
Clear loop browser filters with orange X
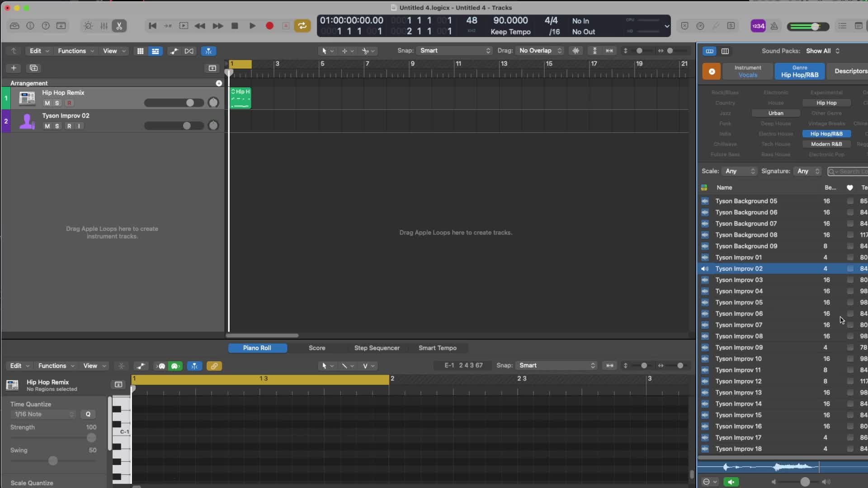coord(711,71)
